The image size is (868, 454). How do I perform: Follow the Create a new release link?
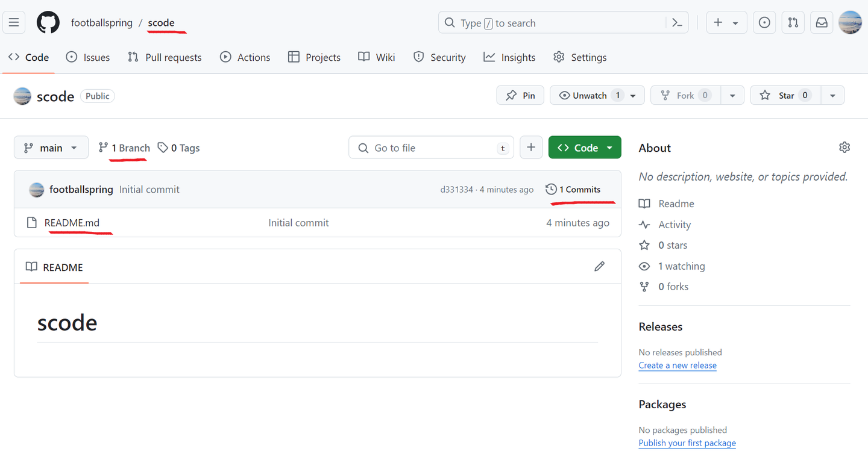[677, 365]
